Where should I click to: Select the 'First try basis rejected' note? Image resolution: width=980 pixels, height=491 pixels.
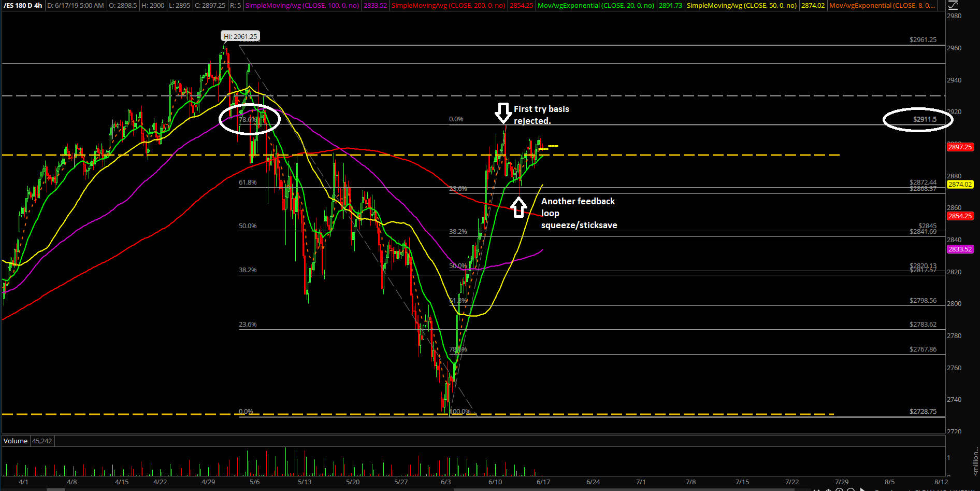[x=541, y=115]
